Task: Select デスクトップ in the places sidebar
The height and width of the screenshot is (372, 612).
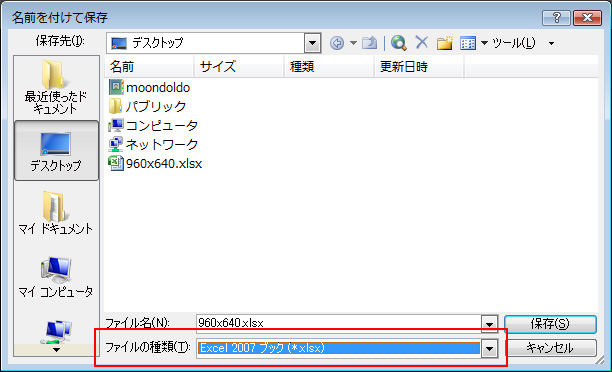Action: pos(56,151)
